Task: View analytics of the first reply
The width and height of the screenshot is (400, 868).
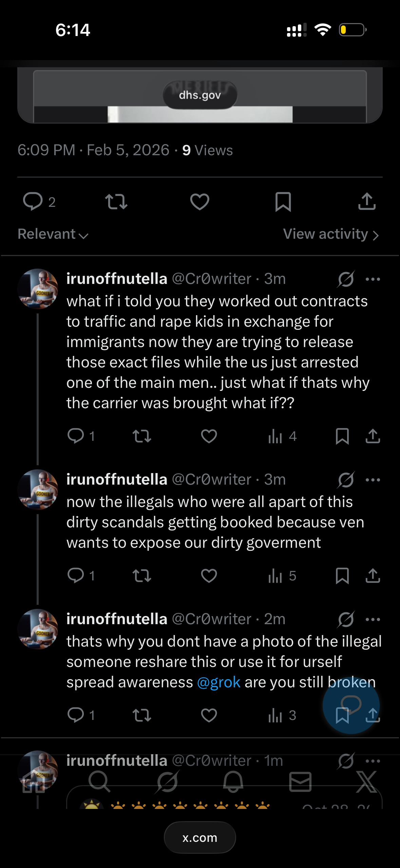Action: point(282,436)
